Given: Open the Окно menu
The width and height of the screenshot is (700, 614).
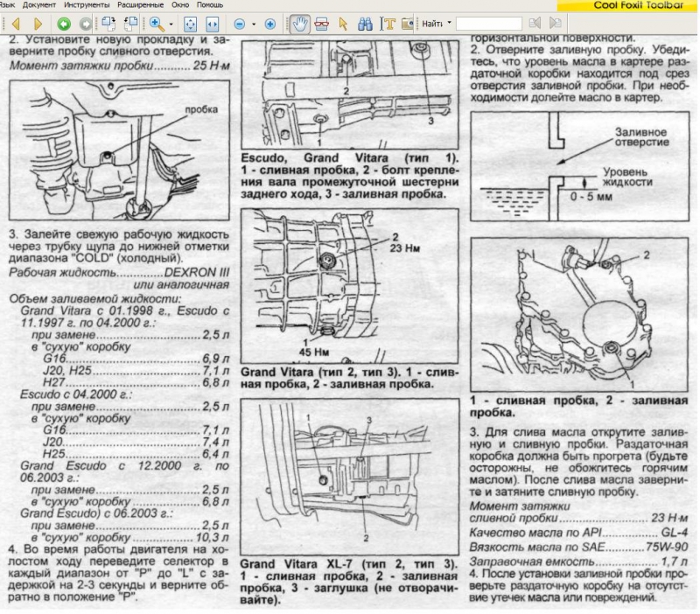Looking at the screenshot, I should 180,5.
